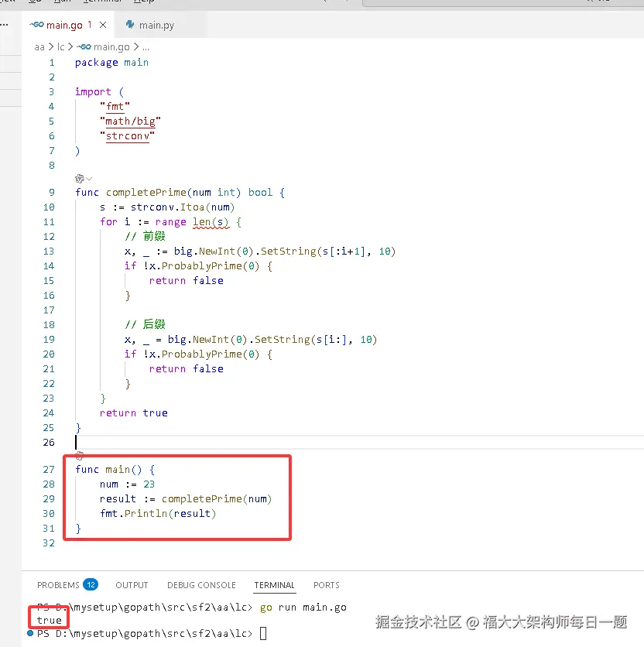Open the PORTS panel tab
This screenshot has width=644, height=647.
coord(326,585)
